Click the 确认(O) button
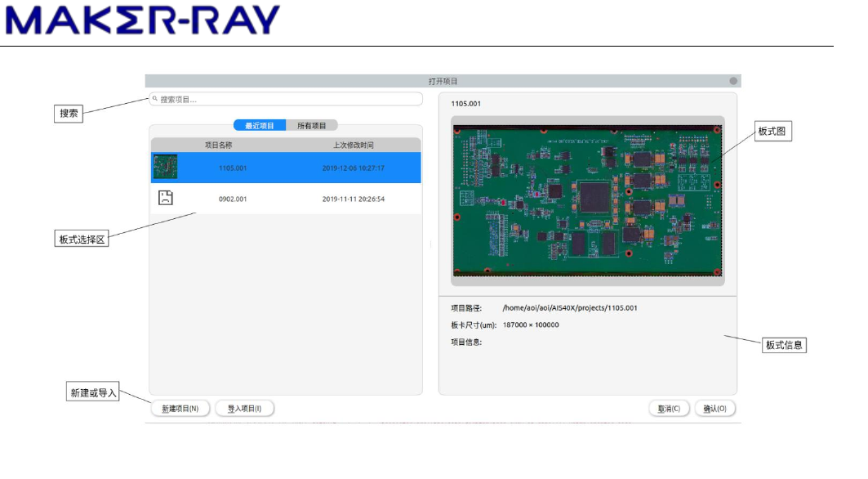The image size is (868, 479). click(714, 409)
